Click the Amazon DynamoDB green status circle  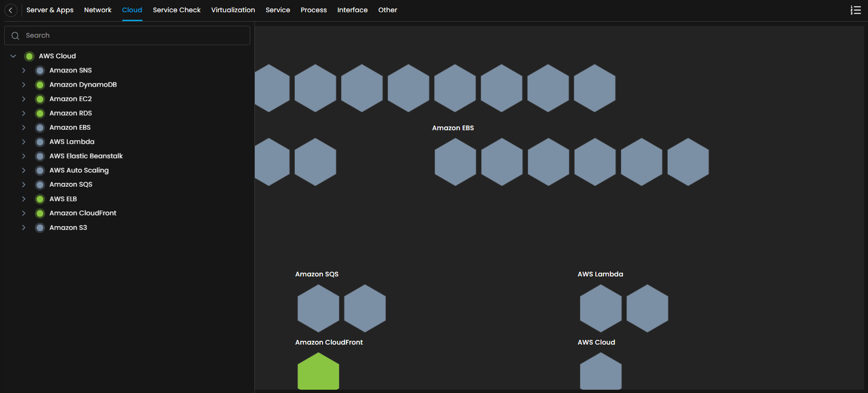click(x=40, y=85)
